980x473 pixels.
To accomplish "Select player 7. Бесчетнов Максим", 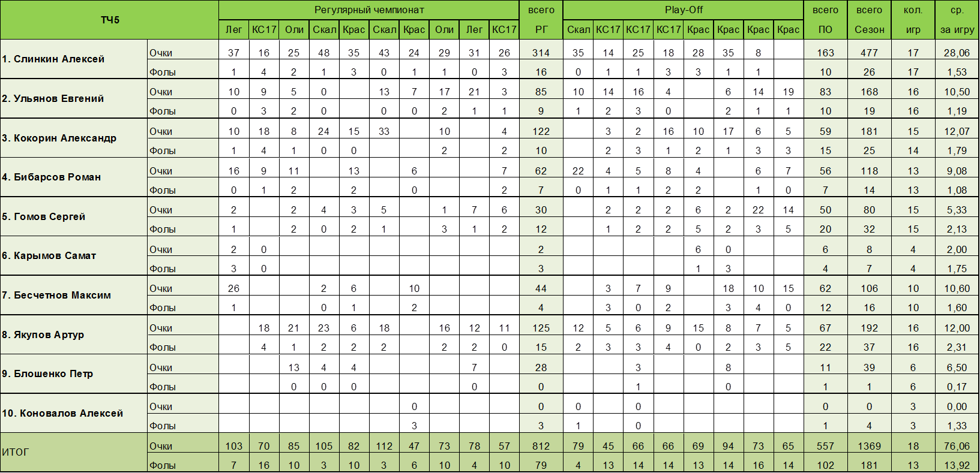I will click(x=74, y=295).
